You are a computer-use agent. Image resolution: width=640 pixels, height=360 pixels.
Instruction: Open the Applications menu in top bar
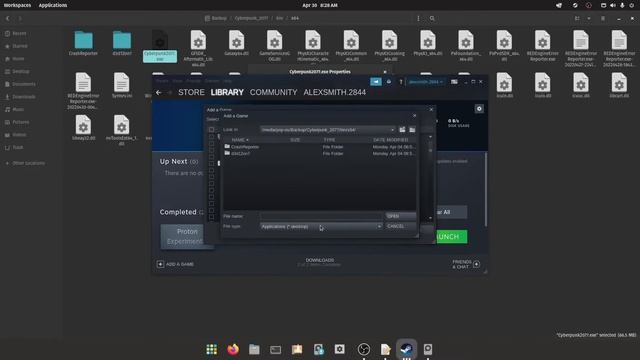point(53,5)
